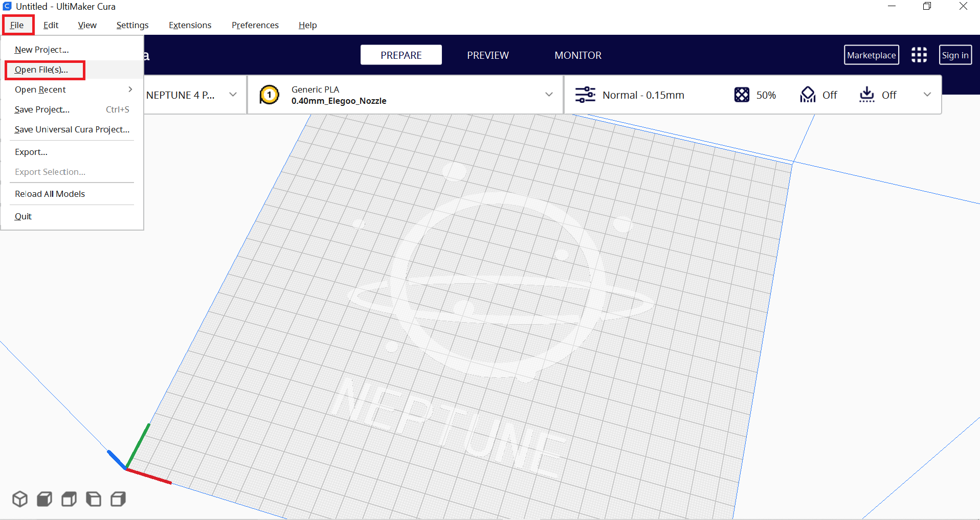Image resolution: width=980 pixels, height=520 pixels.
Task: Switch to the PREVIEW stage
Action: tap(488, 55)
